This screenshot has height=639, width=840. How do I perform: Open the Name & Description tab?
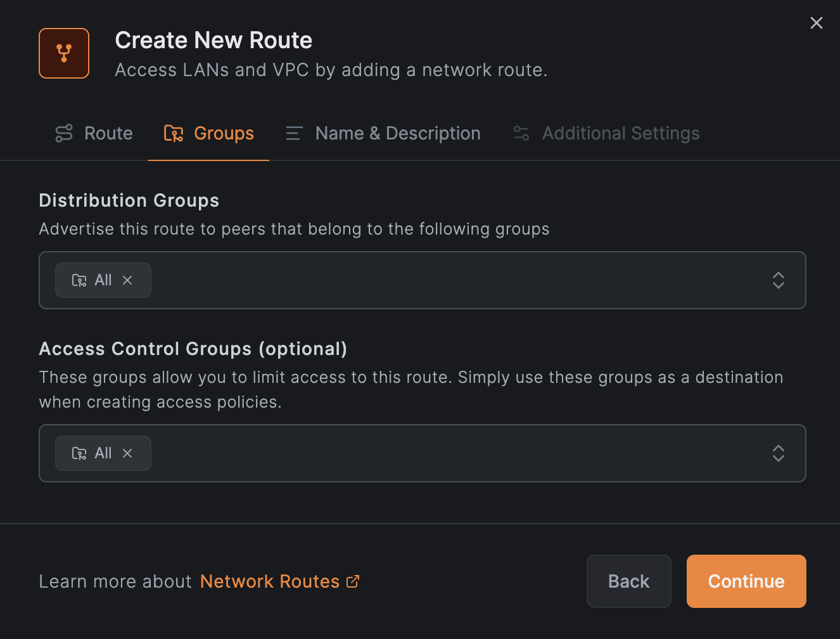click(x=383, y=133)
